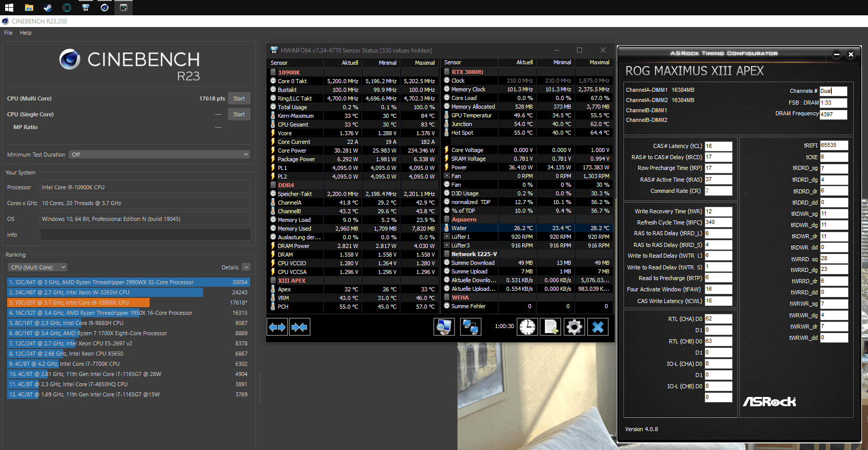Click the RAS# to CAS# Delay (tRCD) field
This screenshot has width=868, height=450.
click(718, 157)
